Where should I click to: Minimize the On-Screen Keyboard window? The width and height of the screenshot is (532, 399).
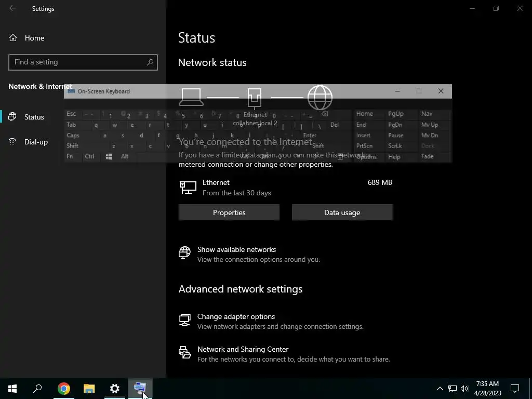click(x=397, y=91)
